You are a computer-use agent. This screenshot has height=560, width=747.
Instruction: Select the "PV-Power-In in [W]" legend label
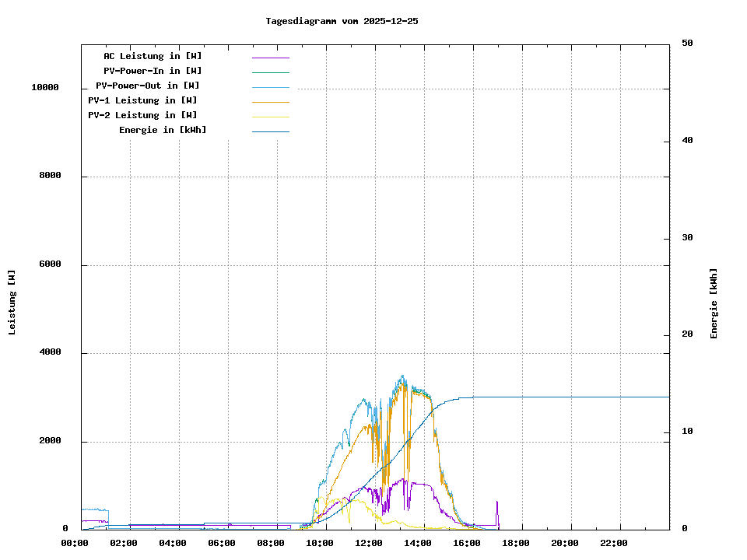coord(153,71)
